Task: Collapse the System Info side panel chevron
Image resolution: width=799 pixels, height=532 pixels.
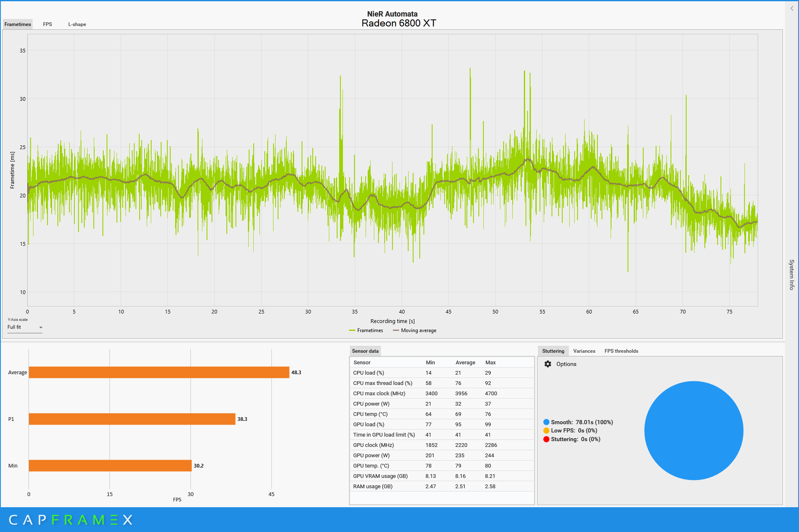Action: coord(792,8)
